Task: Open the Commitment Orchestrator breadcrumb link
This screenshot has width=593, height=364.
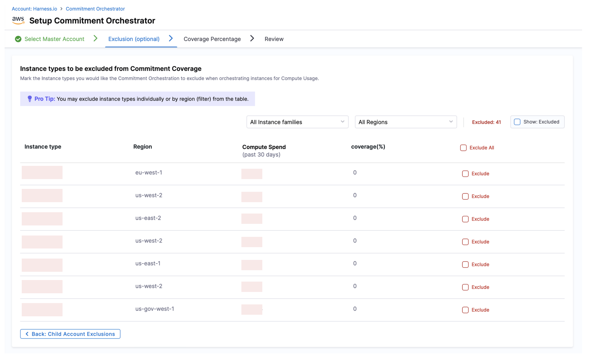Action: [x=95, y=9]
